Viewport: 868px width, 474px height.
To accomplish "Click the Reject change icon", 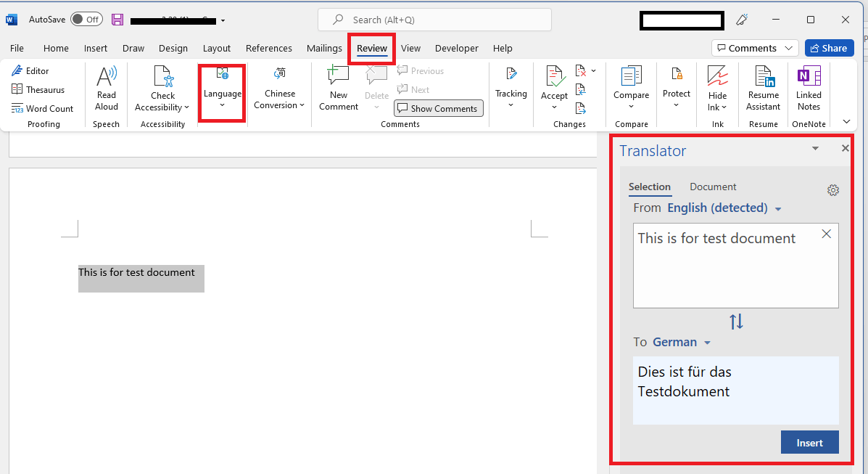I will click(x=580, y=71).
